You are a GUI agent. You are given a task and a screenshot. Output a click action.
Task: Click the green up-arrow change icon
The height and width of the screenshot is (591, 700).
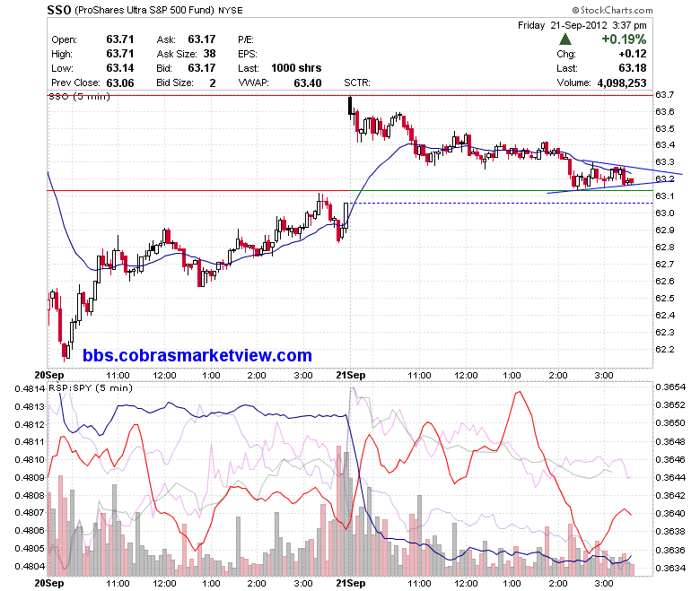565,39
